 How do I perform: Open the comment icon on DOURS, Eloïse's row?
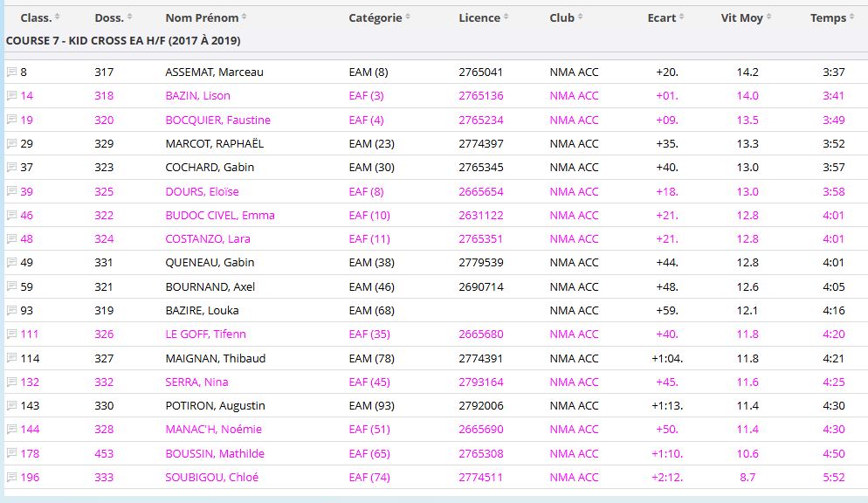point(11,192)
